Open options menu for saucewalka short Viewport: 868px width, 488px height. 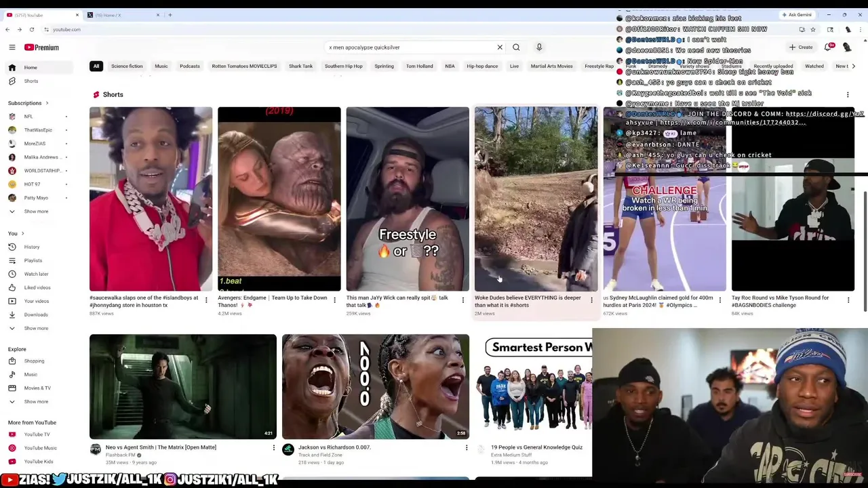206,300
